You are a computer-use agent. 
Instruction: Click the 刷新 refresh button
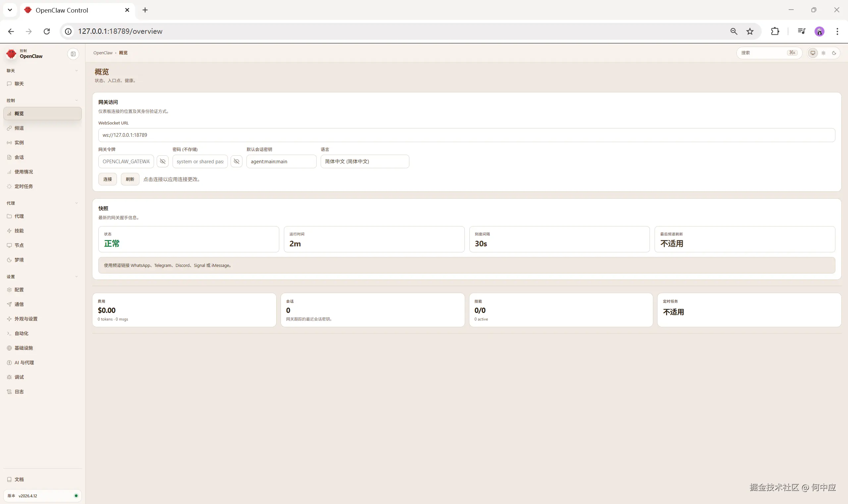[130, 179]
